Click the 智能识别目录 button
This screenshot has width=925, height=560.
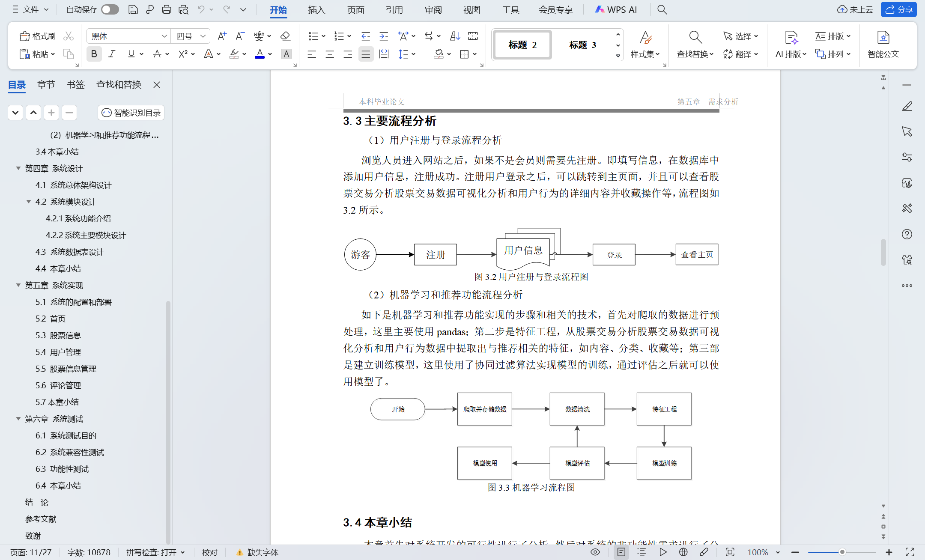tap(131, 113)
